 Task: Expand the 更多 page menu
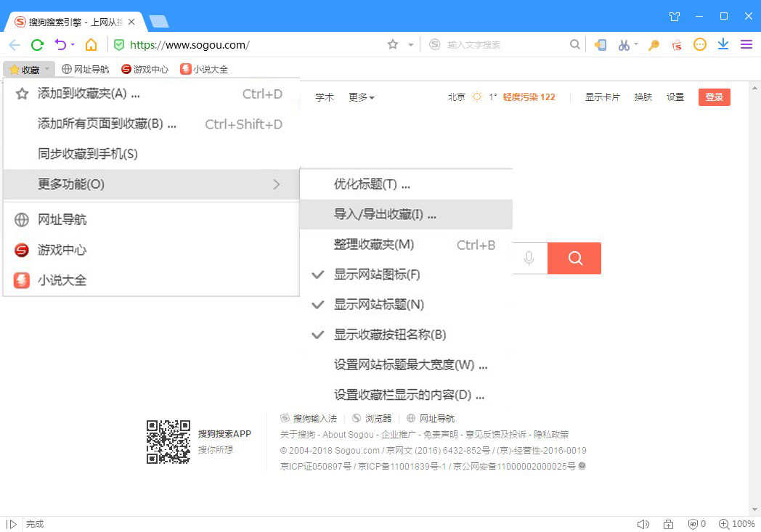click(x=361, y=97)
